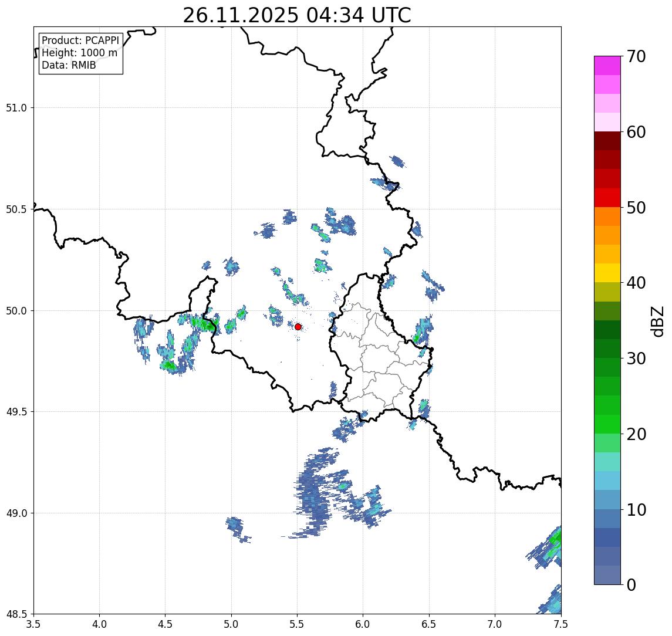Screen dimensions: 672x636
Task: Click the longitude tick label '5.5'
Action: 298,624
